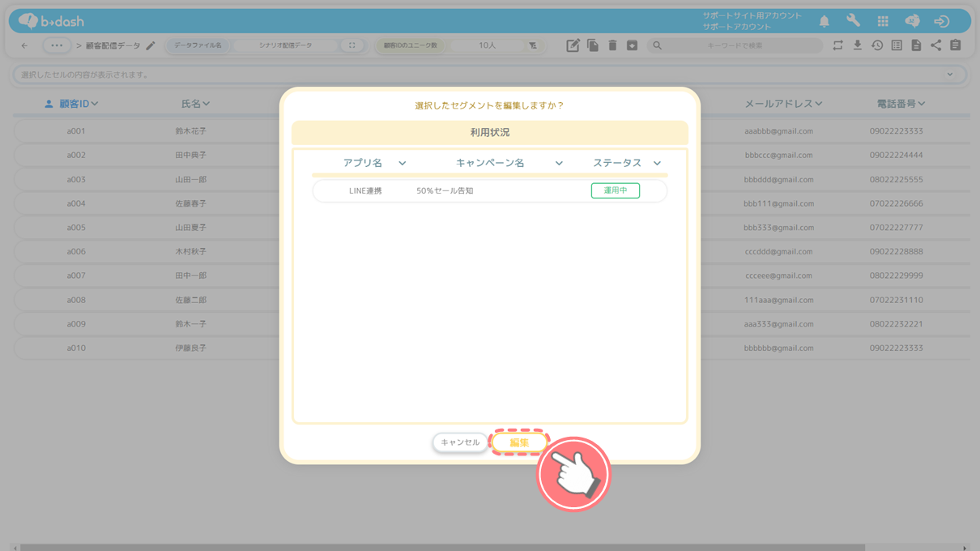Expand the ステータス column dropdown
Image resolution: width=980 pixels, height=551 pixels.
[x=657, y=163]
